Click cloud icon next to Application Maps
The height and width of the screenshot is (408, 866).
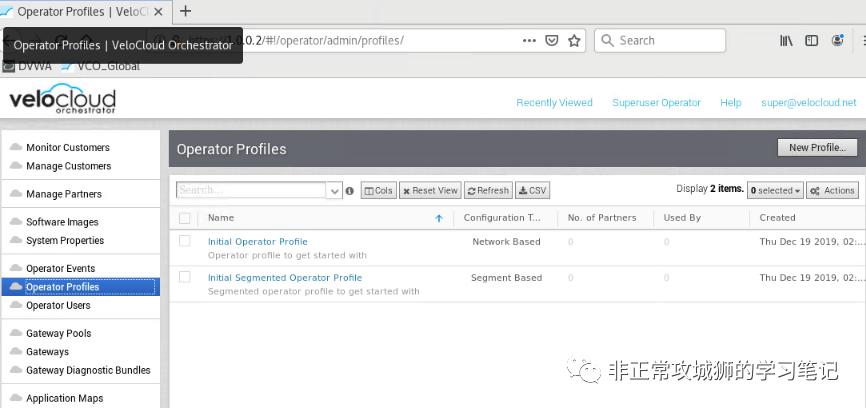click(17, 398)
